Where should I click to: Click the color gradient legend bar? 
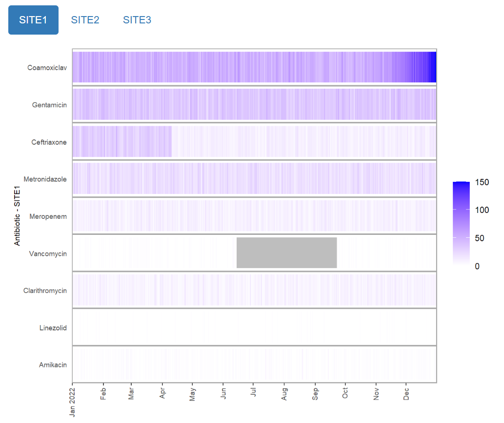tap(461, 224)
